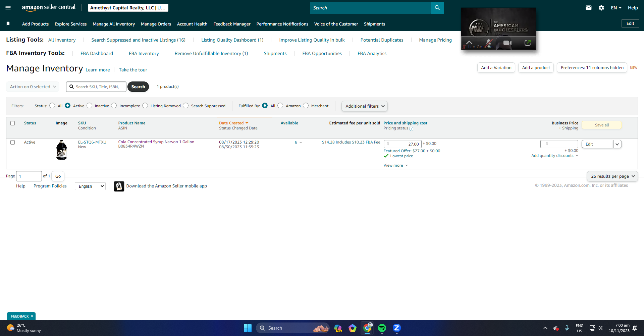This screenshot has width=644, height=336.
Task: Open Action on 0 selected dropdown
Action: point(33,87)
